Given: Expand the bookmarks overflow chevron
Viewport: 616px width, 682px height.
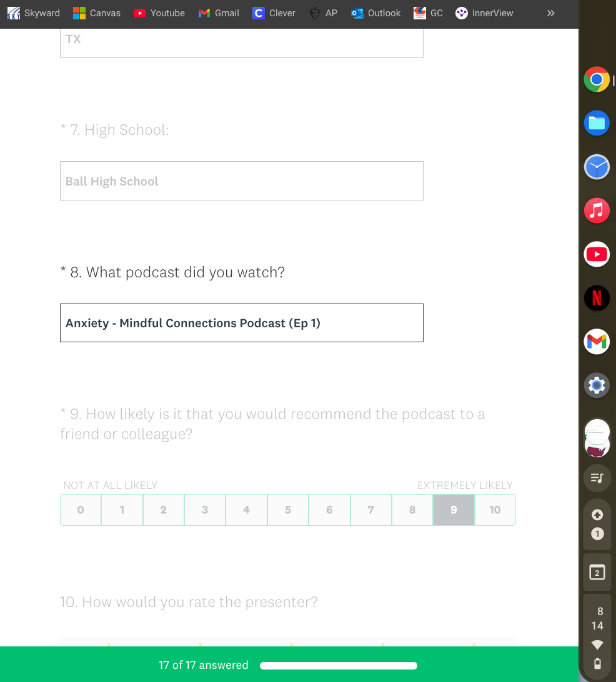Looking at the screenshot, I should (x=550, y=13).
